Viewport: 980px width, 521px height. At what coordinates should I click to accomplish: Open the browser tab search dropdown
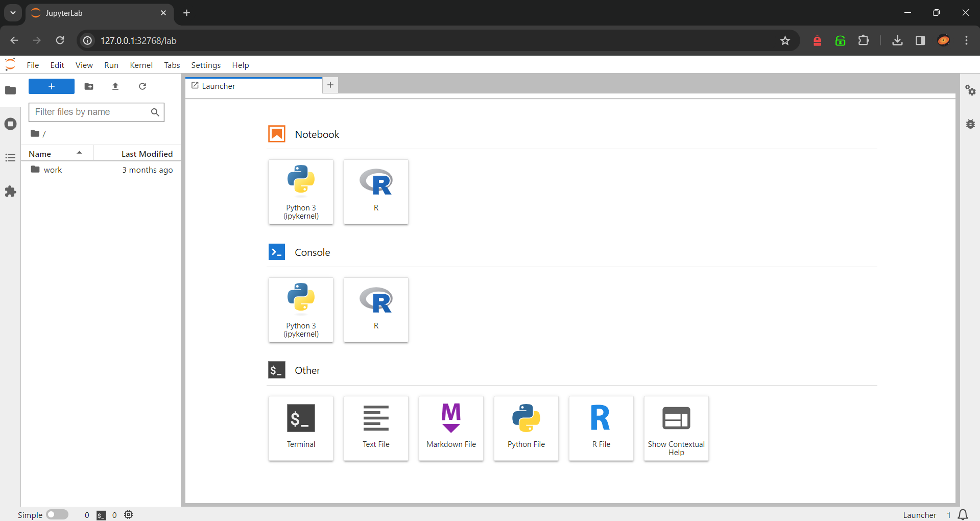point(13,13)
